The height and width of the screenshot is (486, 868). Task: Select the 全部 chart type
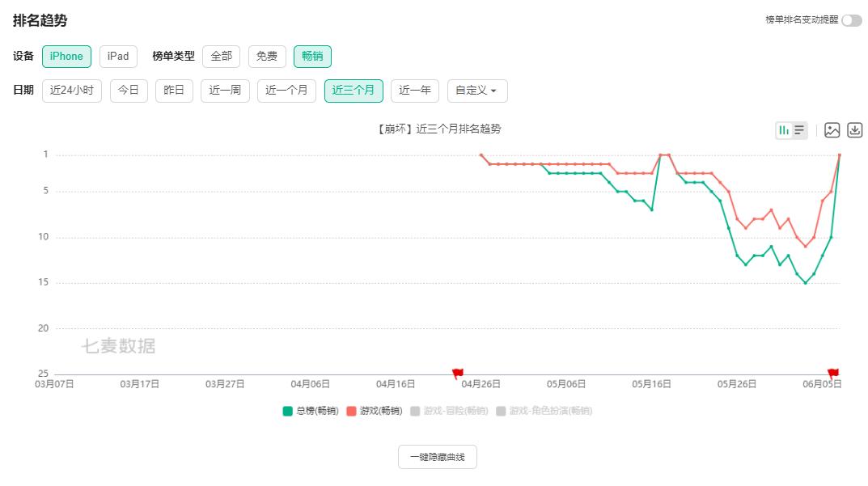[x=221, y=57]
